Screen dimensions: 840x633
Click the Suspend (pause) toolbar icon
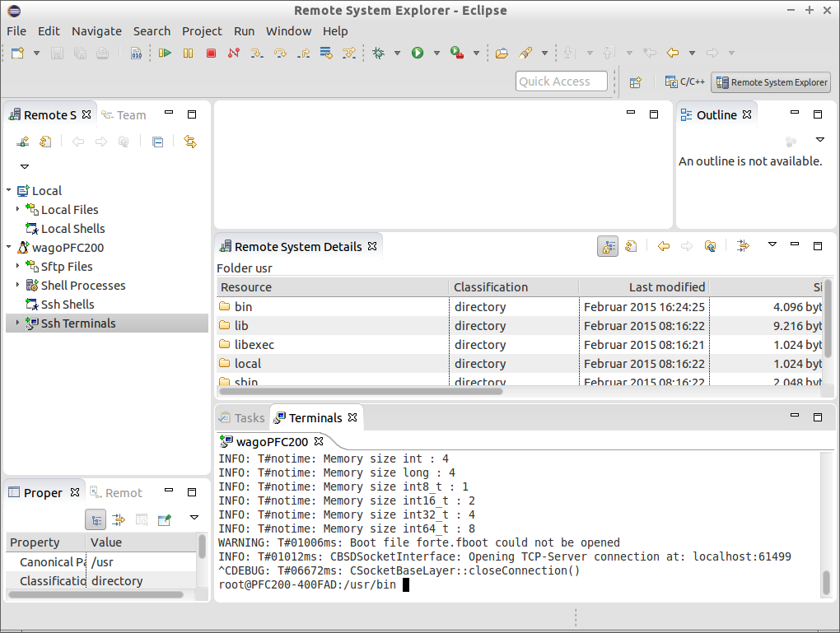click(x=189, y=53)
